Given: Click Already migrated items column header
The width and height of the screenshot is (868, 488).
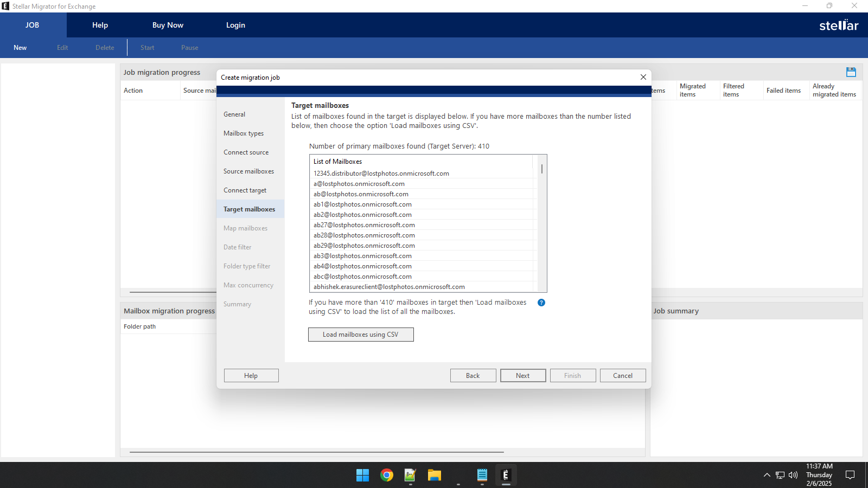Looking at the screenshot, I should (x=835, y=91).
